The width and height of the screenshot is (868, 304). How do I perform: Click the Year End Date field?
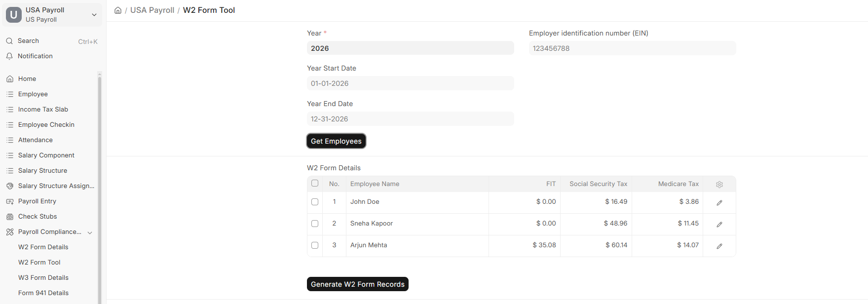[x=410, y=119]
